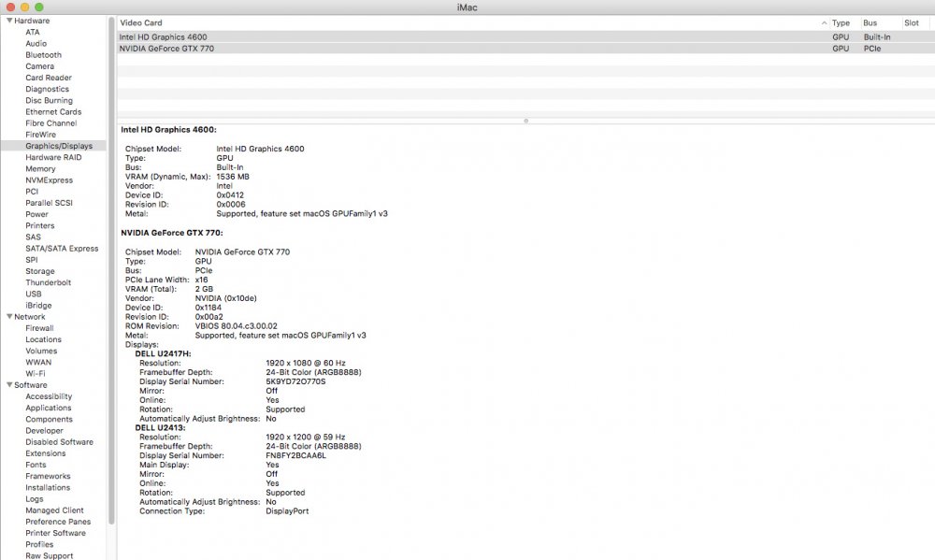Collapse the Hardware section triangle

(x=9, y=21)
